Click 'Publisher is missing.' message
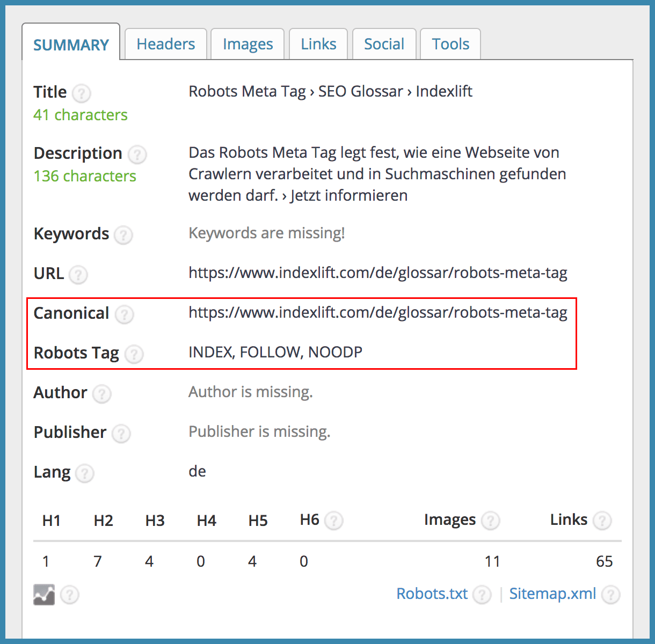This screenshot has width=655, height=644. pyautogui.click(x=259, y=432)
